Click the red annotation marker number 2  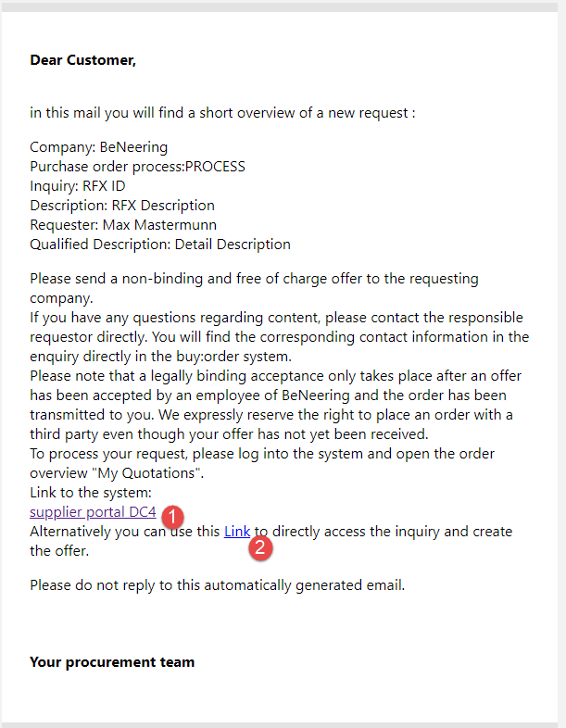[x=261, y=547]
